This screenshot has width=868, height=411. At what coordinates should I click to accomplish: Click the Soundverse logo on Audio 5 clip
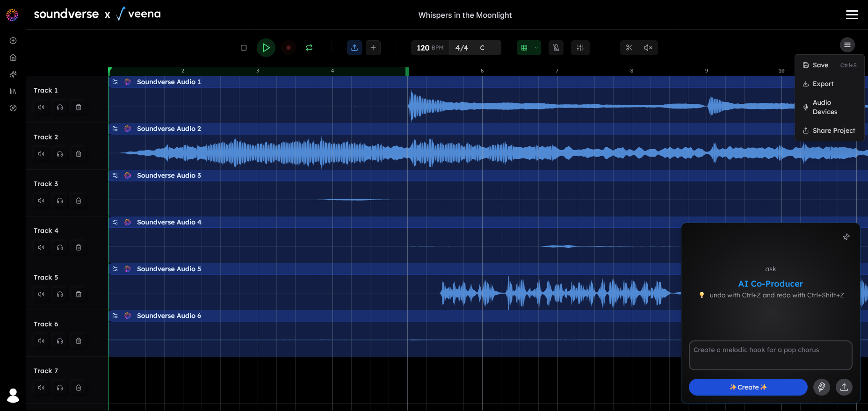click(x=128, y=269)
